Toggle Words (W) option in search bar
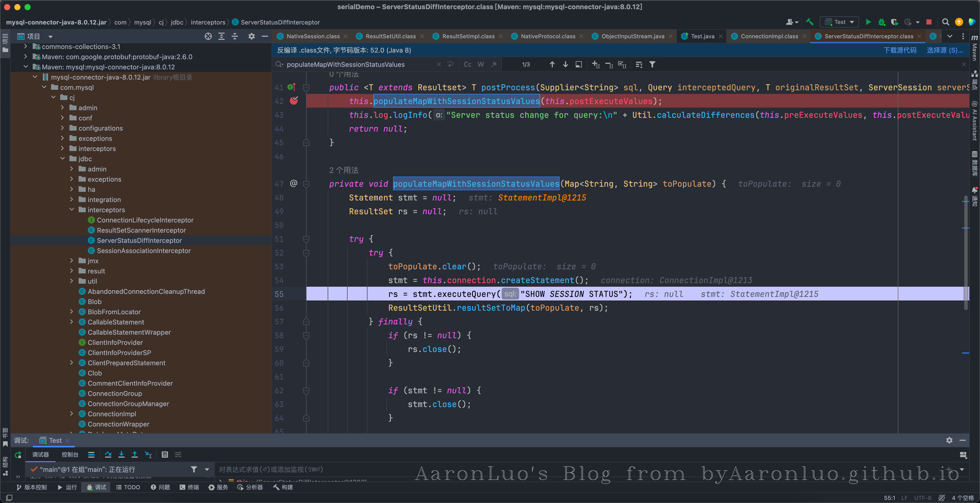 click(x=481, y=64)
